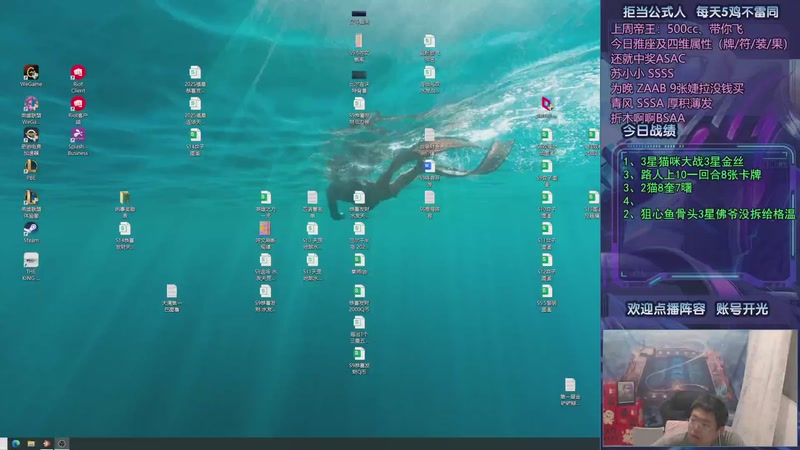Select the S11 天罡 spreadsheet file
This screenshot has width=800, height=450.
(312, 267)
